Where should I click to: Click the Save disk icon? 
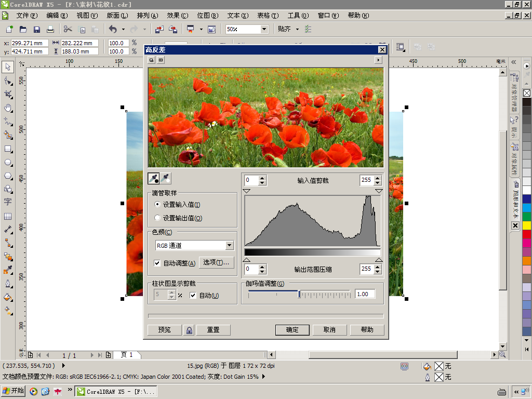coord(37,29)
